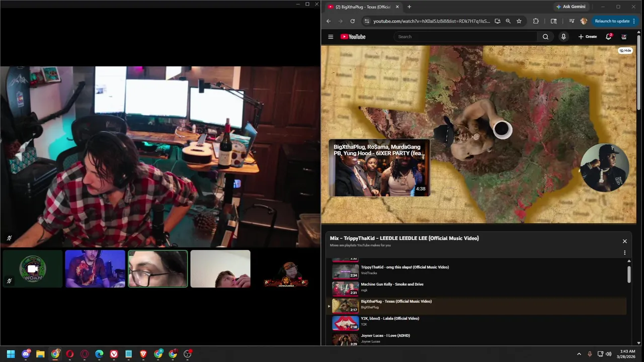Screen dimensions: 644x362
Task: Open Vivaldi browser from the taskbar
Action: (114, 354)
